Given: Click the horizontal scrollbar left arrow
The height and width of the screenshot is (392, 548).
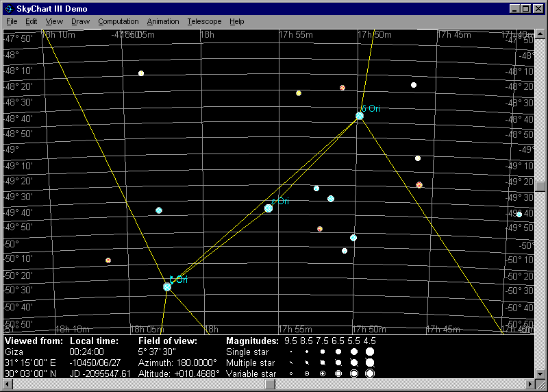Looking at the screenshot, I should [x=7, y=384].
